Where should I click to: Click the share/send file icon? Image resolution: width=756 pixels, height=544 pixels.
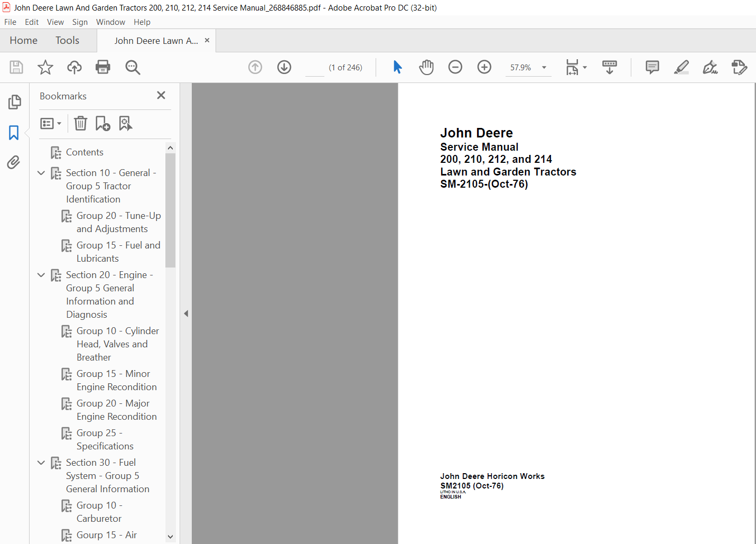pyautogui.click(x=739, y=67)
